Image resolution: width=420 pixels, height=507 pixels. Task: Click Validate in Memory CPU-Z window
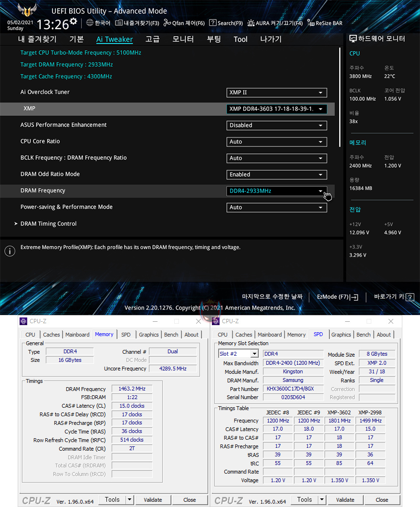point(153,500)
